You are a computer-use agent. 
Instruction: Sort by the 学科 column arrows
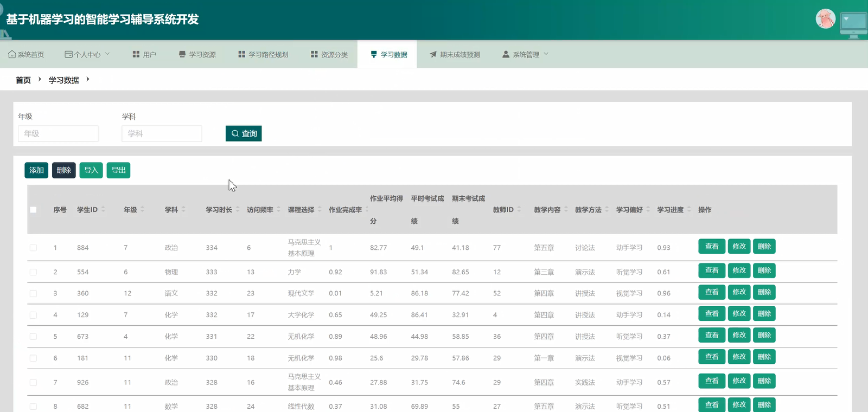183,209
